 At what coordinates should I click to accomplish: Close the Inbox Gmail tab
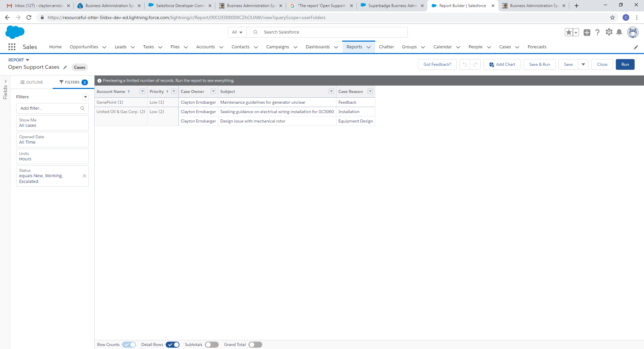(68, 6)
